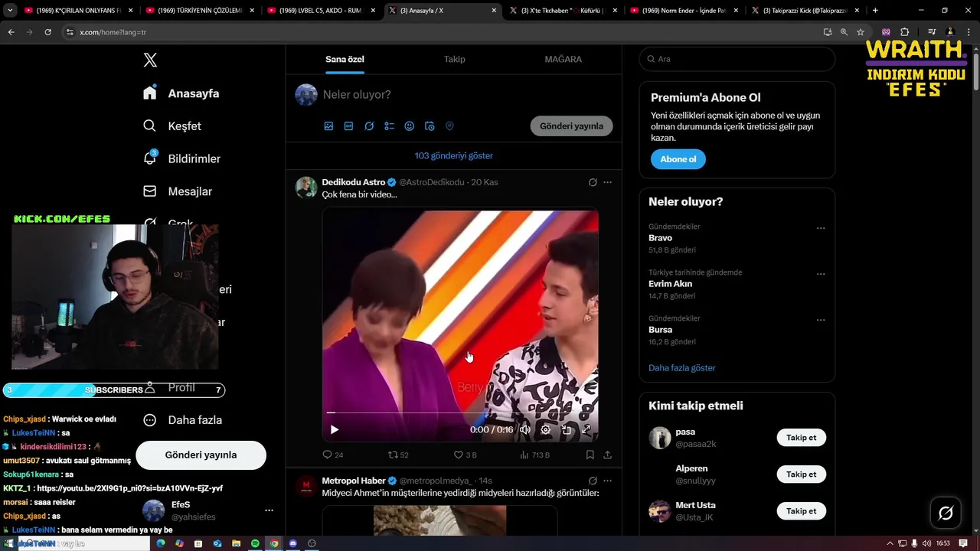Image resolution: width=980 pixels, height=551 pixels.
Task: Repost the Dedikodu Astro post
Action: [398, 455]
